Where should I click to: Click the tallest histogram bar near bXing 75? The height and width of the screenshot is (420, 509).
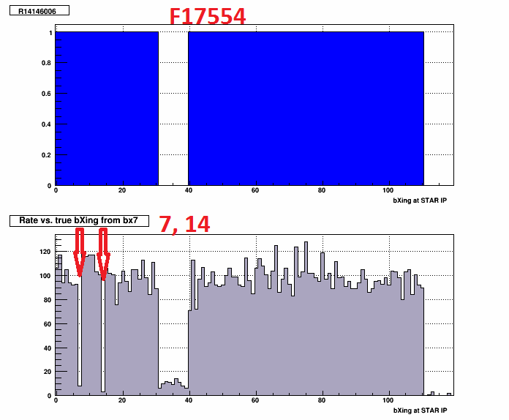(306, 318)
